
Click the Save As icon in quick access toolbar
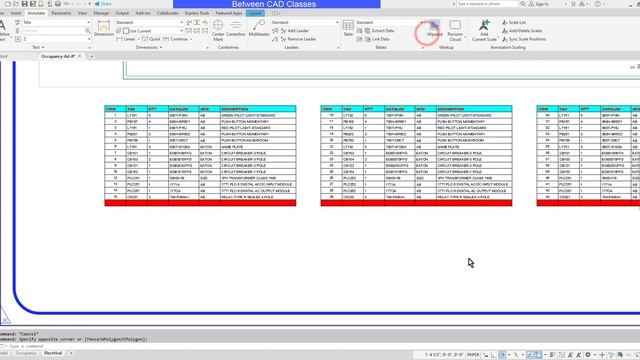pyautogui.click(x=33, y=4)
